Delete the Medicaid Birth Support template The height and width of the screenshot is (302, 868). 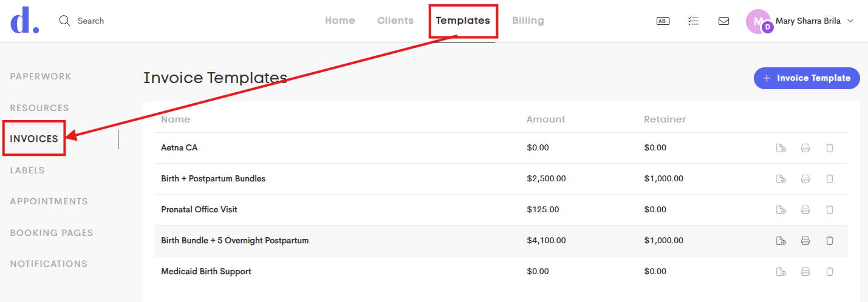(x=830, y=272)
